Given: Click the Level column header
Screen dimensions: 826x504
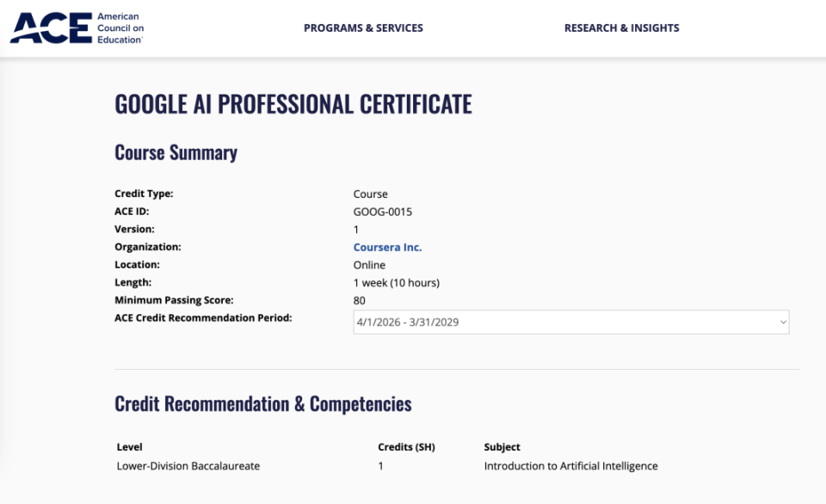Looking at the screenshot, I should (x=130, y=447).
